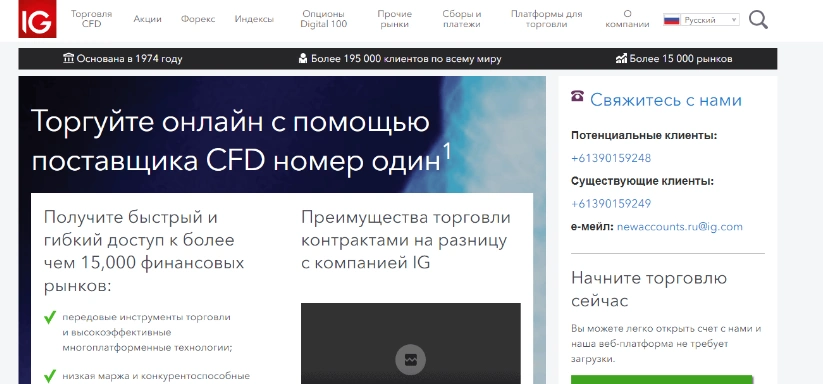This screenshot has height=384, width=823.
Task: Click the person icon beside 'Более 195 000 клиентов'
Action: pos(303,58)
